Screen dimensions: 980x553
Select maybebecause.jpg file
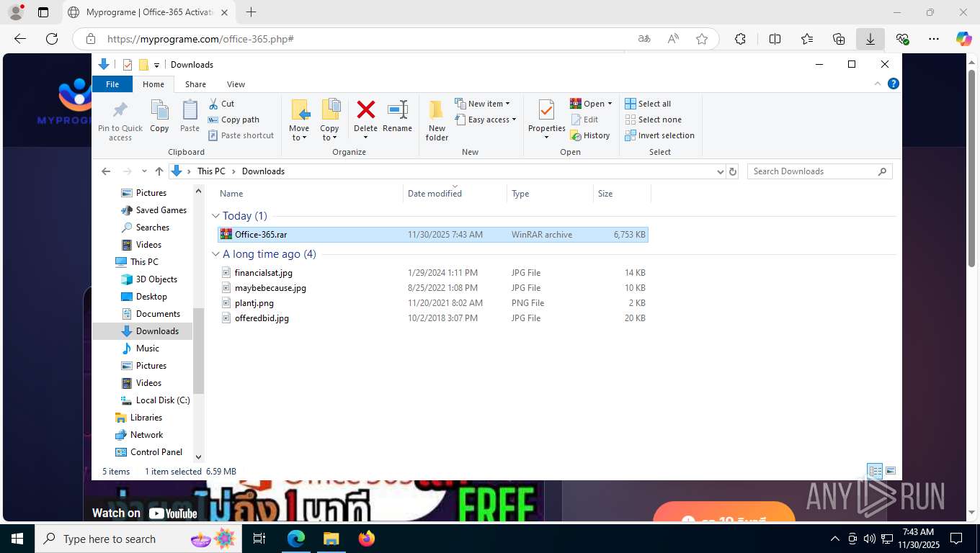tap(432, 288)
